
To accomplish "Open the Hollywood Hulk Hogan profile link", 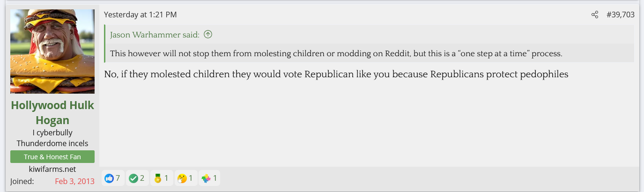I will (52, 113).
